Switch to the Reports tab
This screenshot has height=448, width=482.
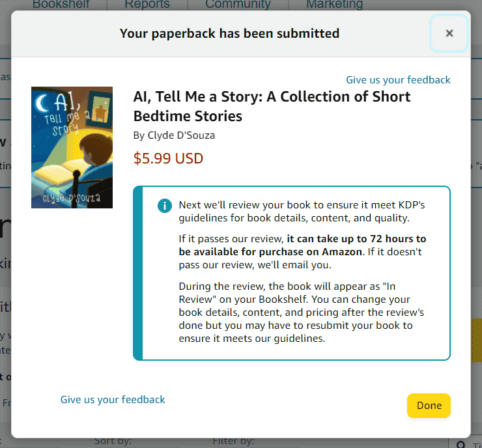[147, 5]
